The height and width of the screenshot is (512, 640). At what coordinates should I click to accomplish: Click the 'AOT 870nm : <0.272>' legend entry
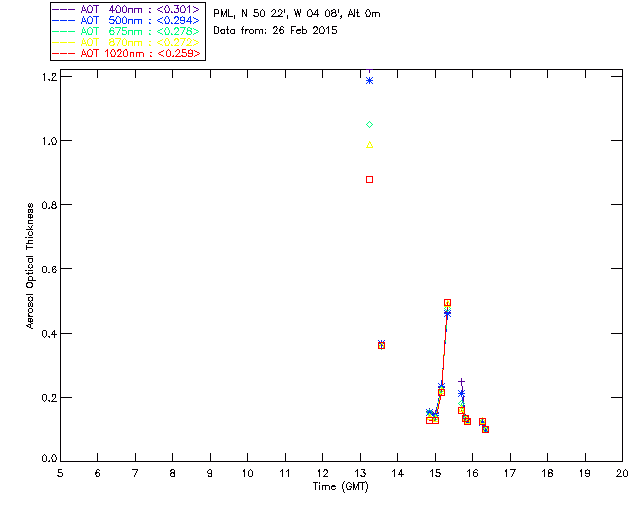pyautogui.click(x=126, y=42)
